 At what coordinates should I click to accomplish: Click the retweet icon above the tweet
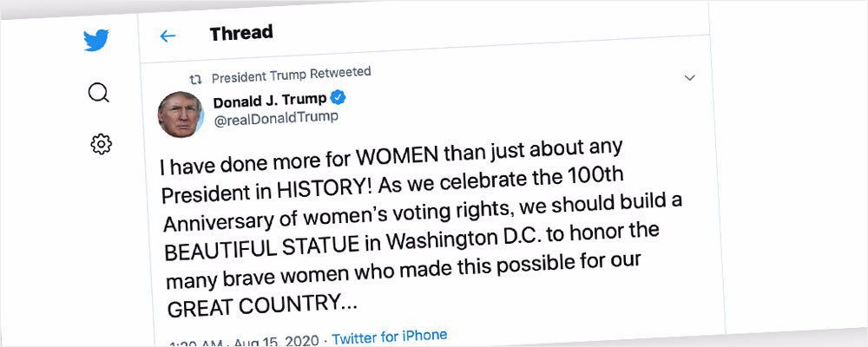tap(195, 77)
